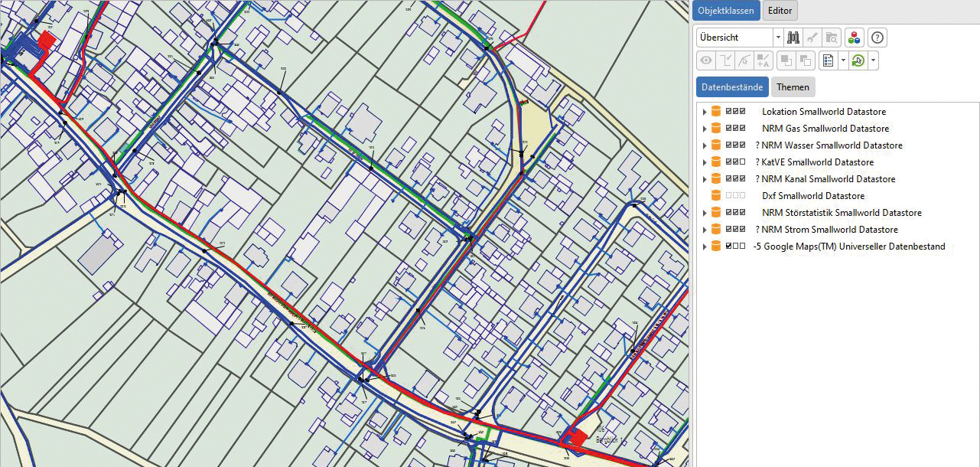Viewport: 980px width, 467px height.
Task: Toggle first checkbox of NRM Gas Datastore
Action: coord(729,129)
